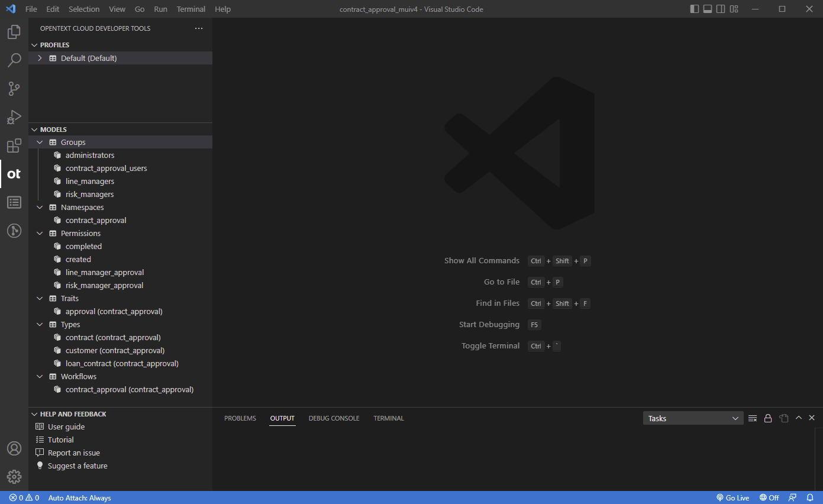Open notifications bell in status bar
The image size is (823, 504).
[810, 497]
